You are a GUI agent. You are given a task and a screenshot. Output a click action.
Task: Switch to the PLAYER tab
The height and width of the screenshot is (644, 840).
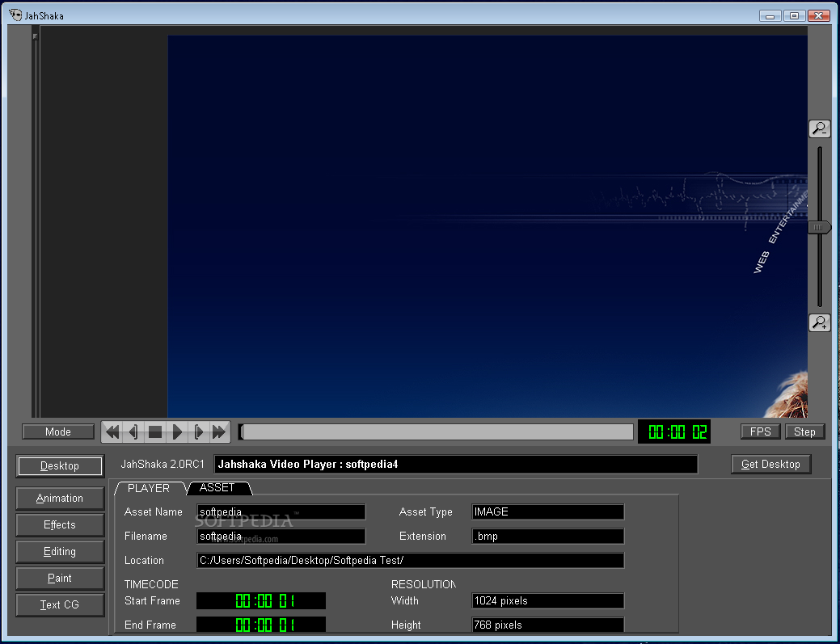click(x=149, y=488)
